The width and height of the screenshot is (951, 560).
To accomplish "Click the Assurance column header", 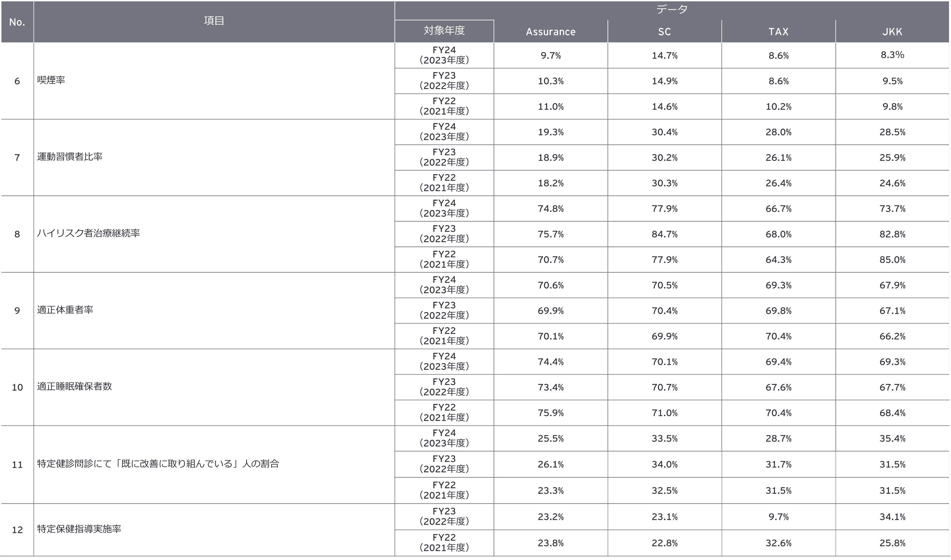I will point(550,32).
